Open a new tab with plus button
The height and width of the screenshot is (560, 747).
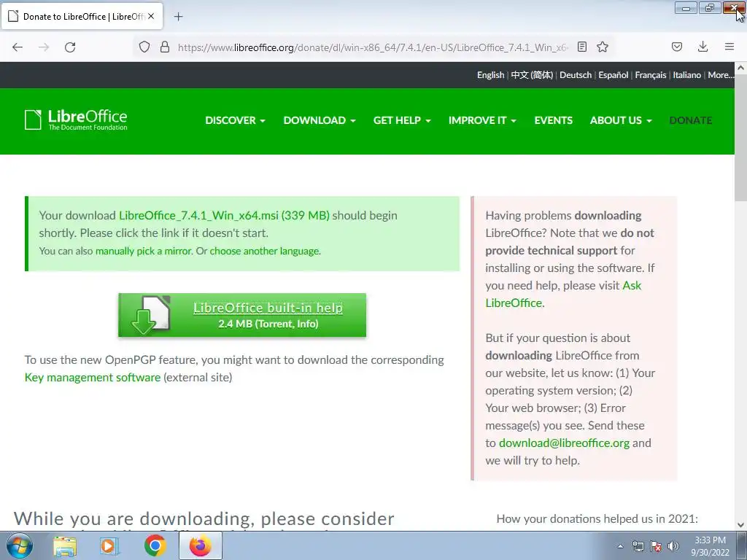pyautogui.click(x=178, y=17)
